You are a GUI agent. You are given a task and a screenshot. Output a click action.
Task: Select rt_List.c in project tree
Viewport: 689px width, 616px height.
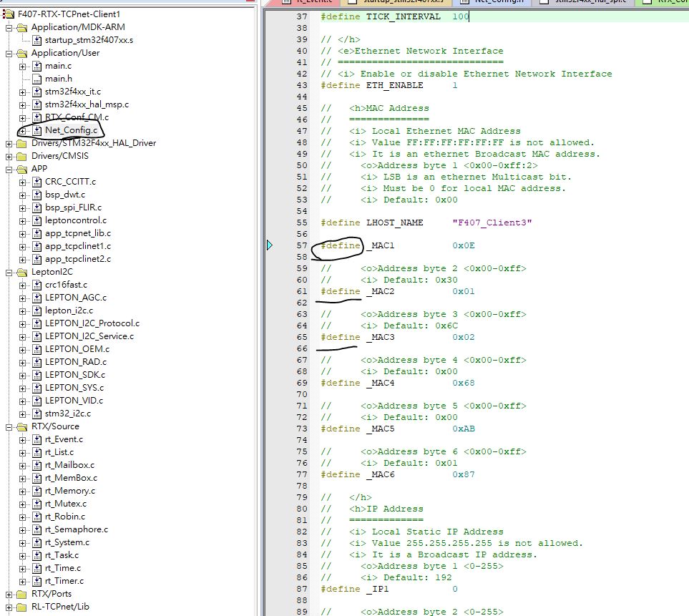click(59, 452)
